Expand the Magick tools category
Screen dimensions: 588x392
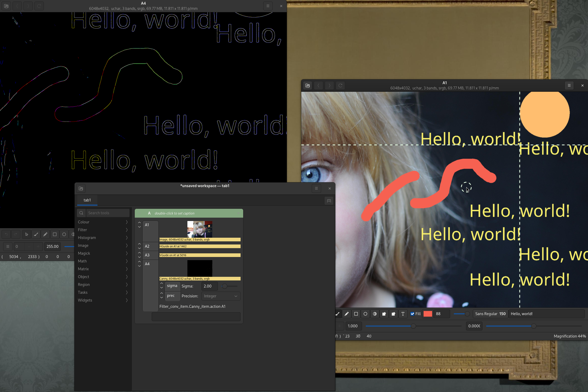click(x=103, y=253)
